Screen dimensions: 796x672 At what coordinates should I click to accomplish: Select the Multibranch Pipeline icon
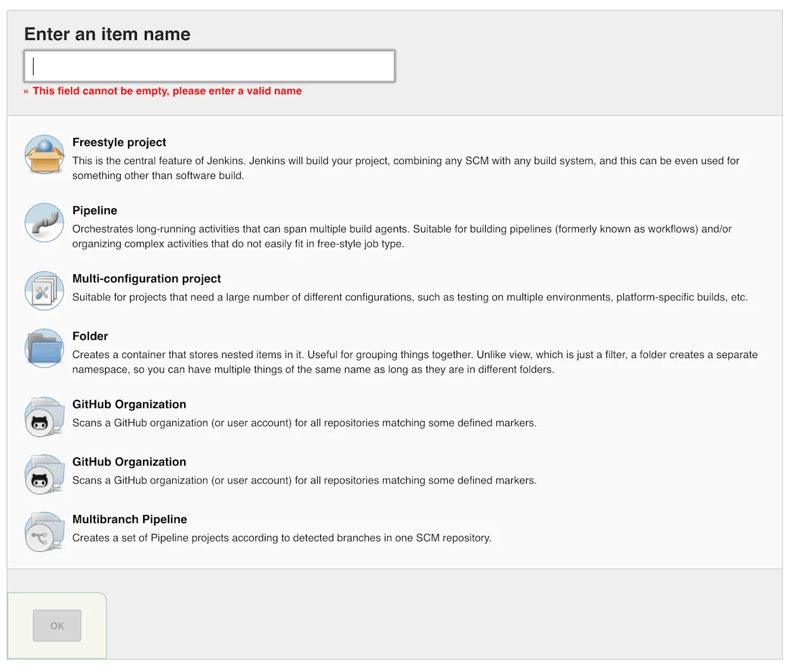coord(44,532)
